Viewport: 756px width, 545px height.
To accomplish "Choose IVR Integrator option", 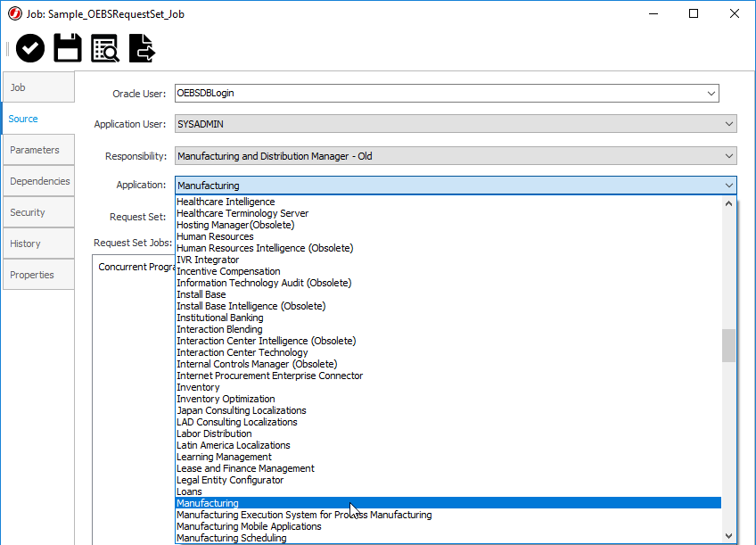I will tap(448, 260).
